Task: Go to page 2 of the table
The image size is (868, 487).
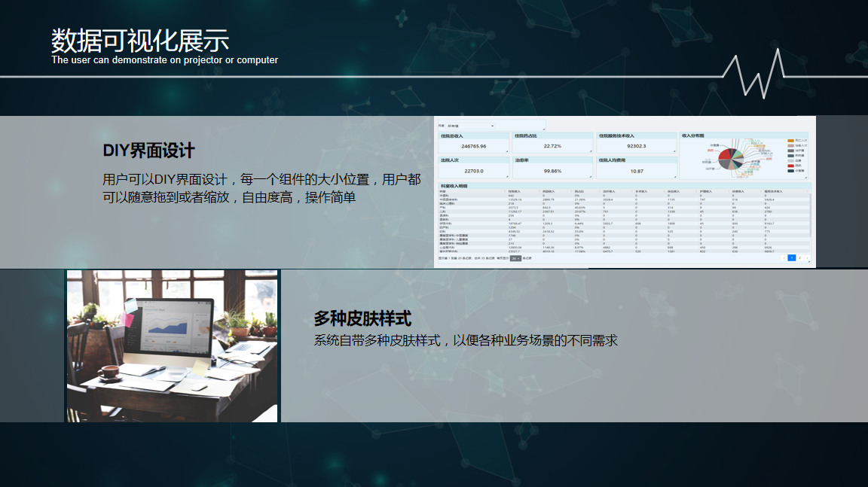Action: pos(800,257)
